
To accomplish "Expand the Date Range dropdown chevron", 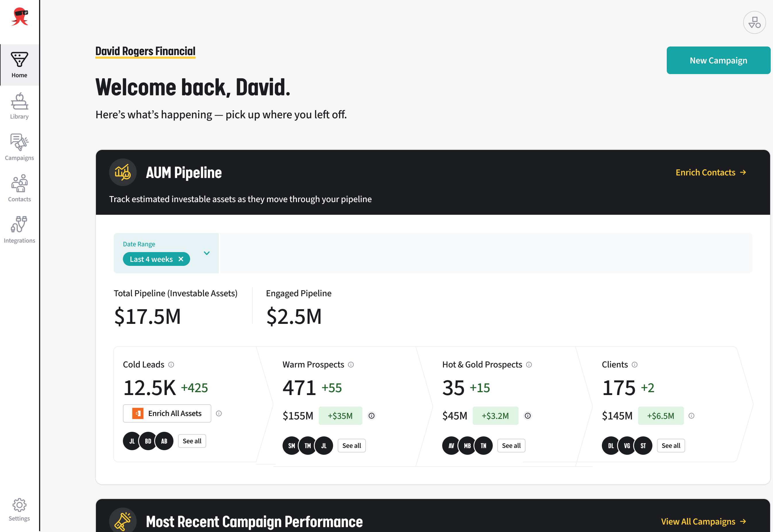I will point(207,253).
